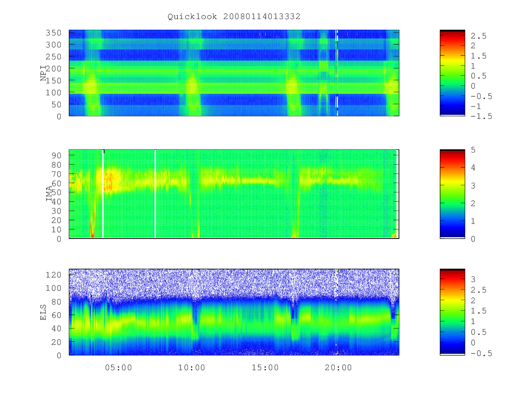
Task: Click the NPI axis label
Action: 43,73
